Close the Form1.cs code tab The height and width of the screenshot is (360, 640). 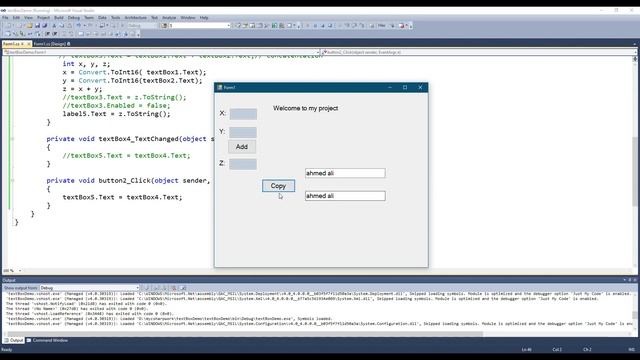coord(29,44)
